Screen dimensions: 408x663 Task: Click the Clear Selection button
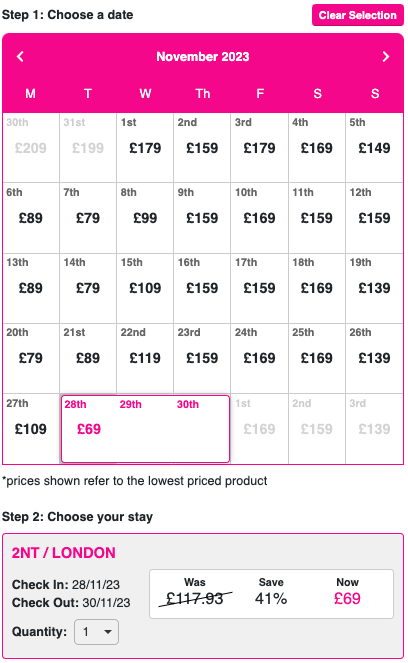(358, 15)
